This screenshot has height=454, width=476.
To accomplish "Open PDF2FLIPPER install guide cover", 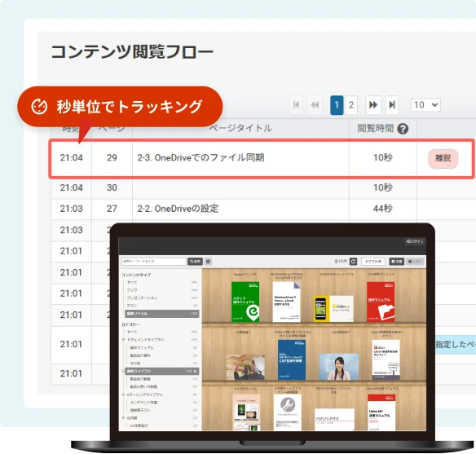I will coord(334,420).
